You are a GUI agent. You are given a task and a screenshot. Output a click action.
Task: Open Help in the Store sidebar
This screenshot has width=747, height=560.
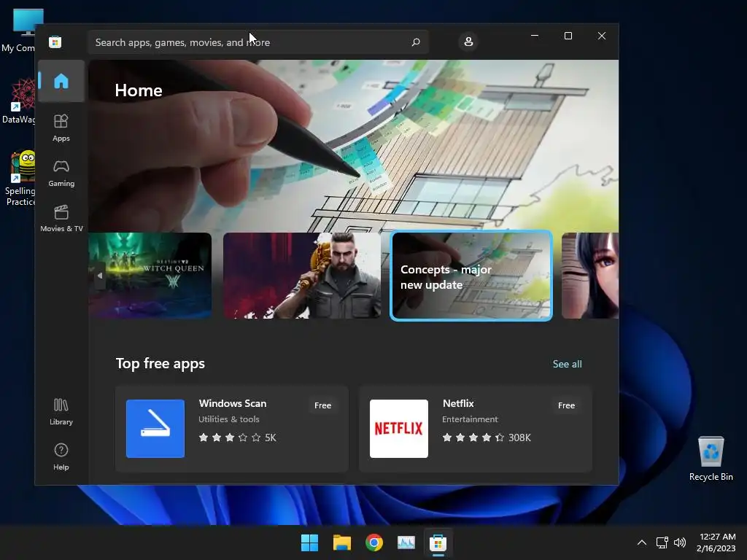click(61, 456)
